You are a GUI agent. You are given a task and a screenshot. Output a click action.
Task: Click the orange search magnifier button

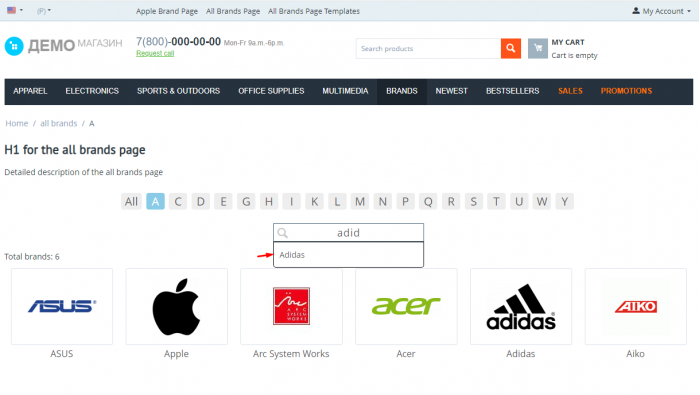point(511,48)
